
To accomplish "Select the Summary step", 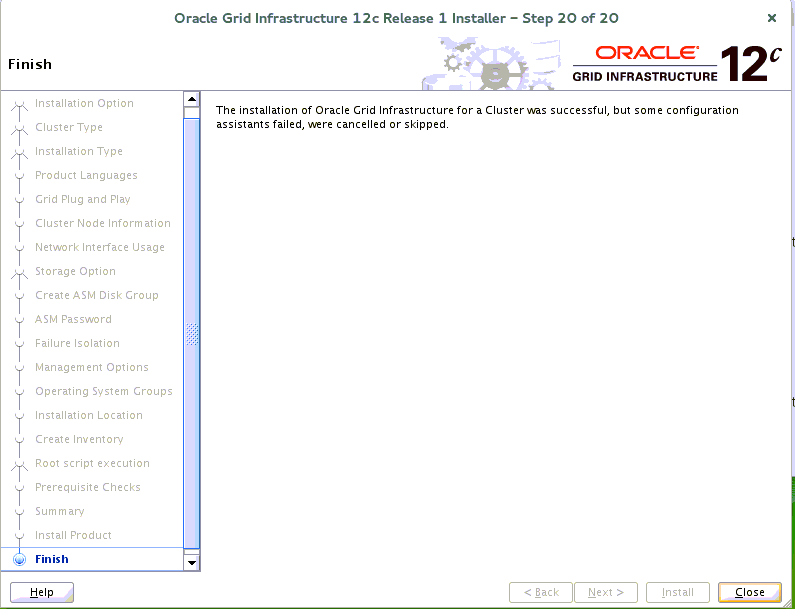I will (60, 511).
